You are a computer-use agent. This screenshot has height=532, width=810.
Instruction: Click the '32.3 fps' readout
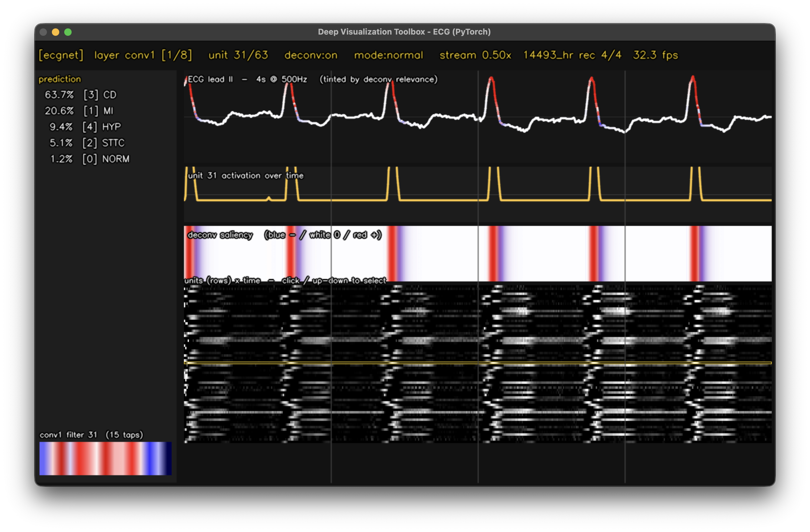(655, 55)
